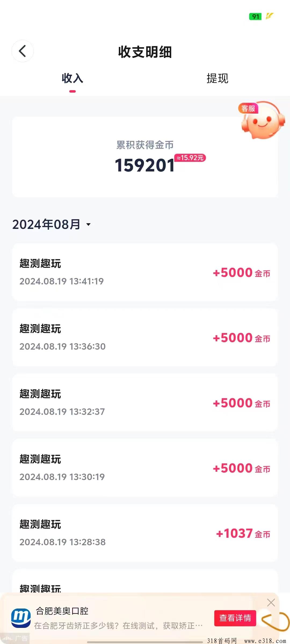
Task: Open the 13:30:19 income entry
Action: [145, 468]
